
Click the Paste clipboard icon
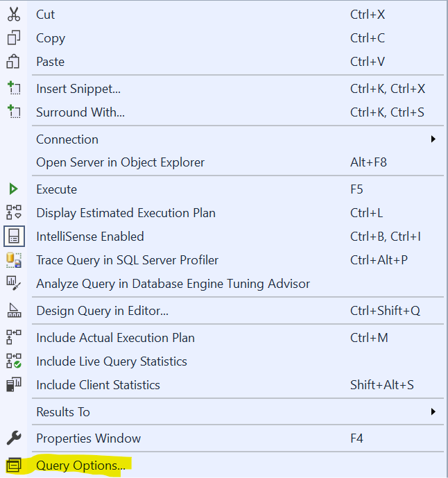(x=14, y=62)
